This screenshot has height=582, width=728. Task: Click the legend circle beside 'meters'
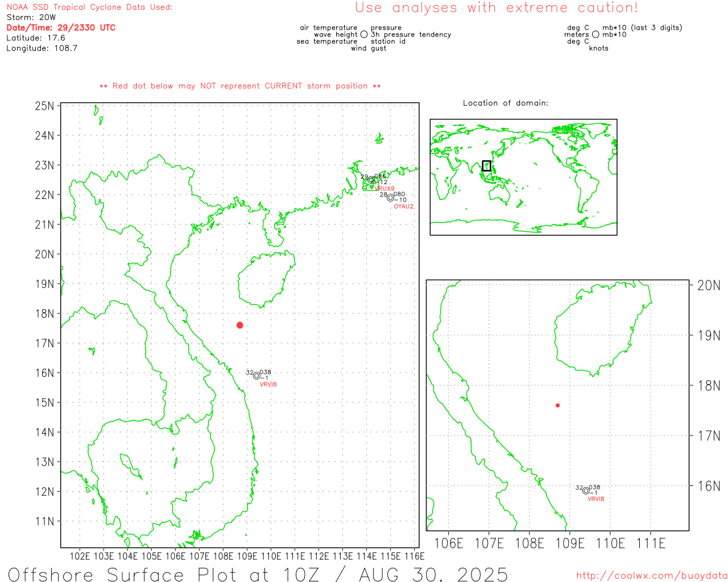(x=595, y=34)
